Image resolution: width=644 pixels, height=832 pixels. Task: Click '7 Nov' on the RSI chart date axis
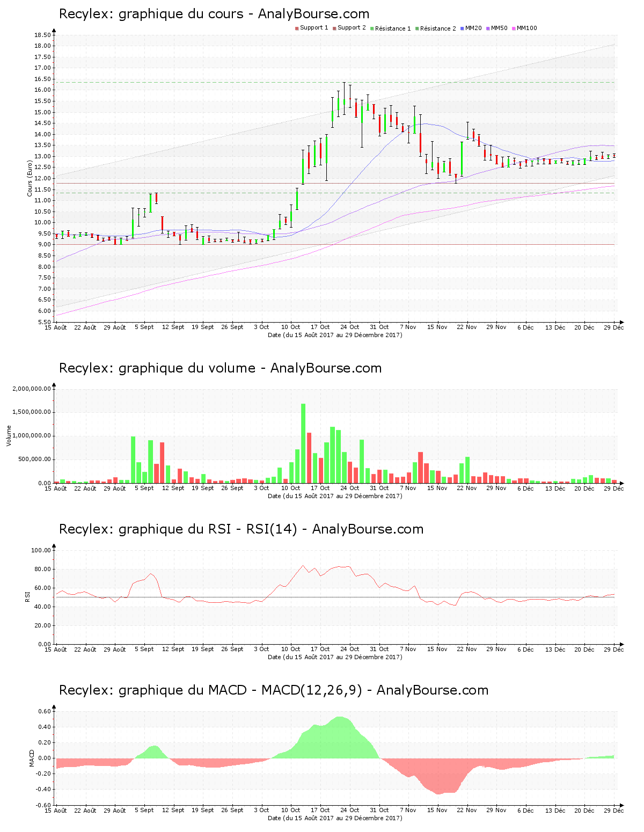point(408,649)
